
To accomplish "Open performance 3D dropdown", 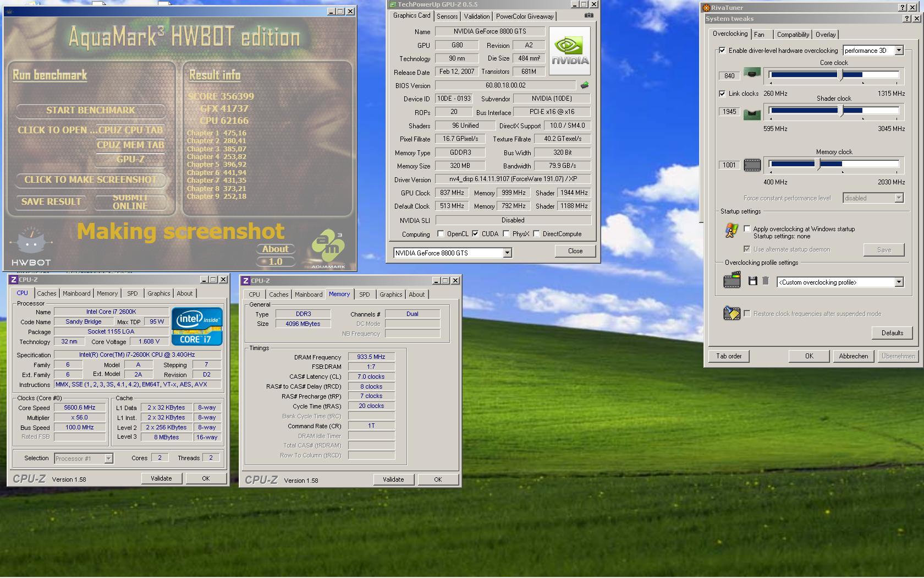I will [x=899, y=50].
